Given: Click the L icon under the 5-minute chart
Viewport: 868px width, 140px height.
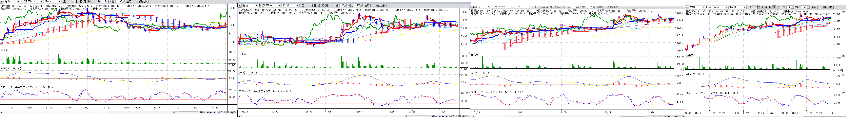Looking at the screenshot, I should tap(225, 112).
